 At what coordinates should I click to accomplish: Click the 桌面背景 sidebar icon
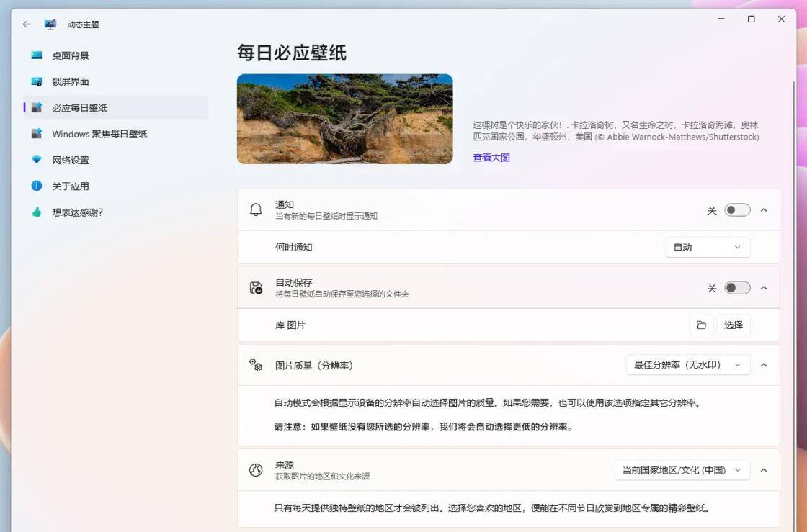(37, 55)
